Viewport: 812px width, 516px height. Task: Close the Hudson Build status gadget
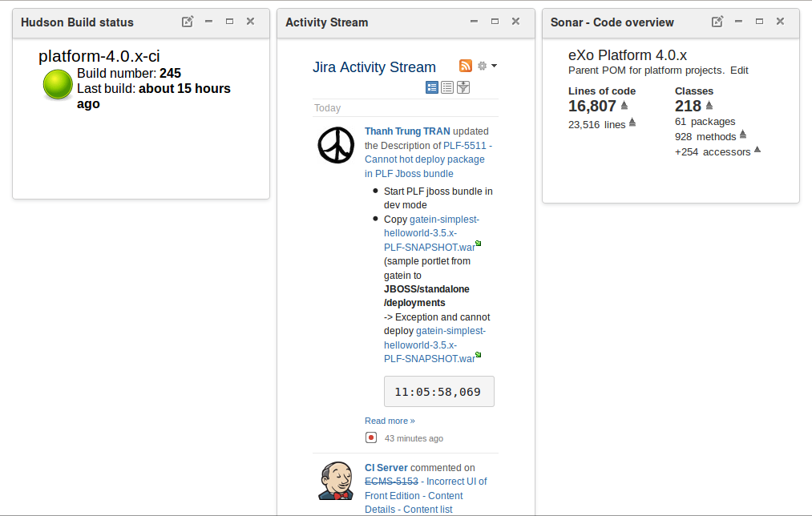click(x=251, y=22)
